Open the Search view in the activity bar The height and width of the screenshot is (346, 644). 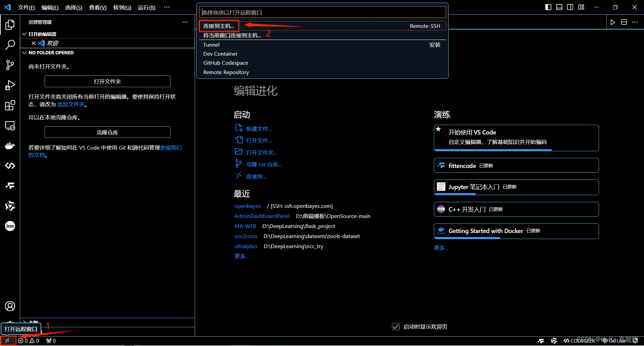pyautogui.click(x=10, y=45)
